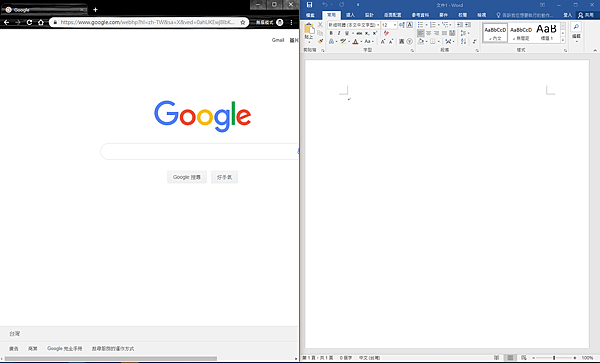Switch to the References tab in Word
Image resolution: width=600 pixels, height=363 pixels.
pos(420,15)
